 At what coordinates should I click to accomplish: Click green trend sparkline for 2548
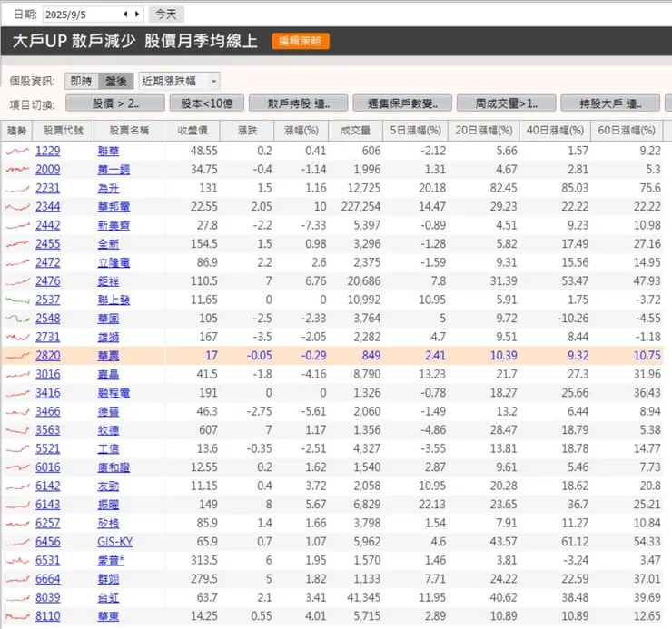[17, 319]
